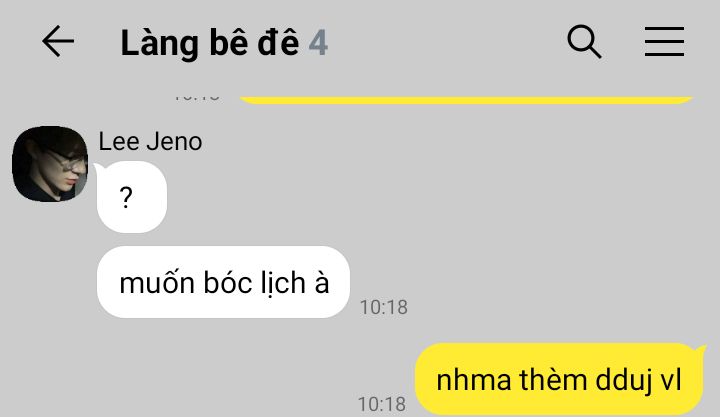
Task: Tap the tail of the "?" speech bubble
Action: 98,169
